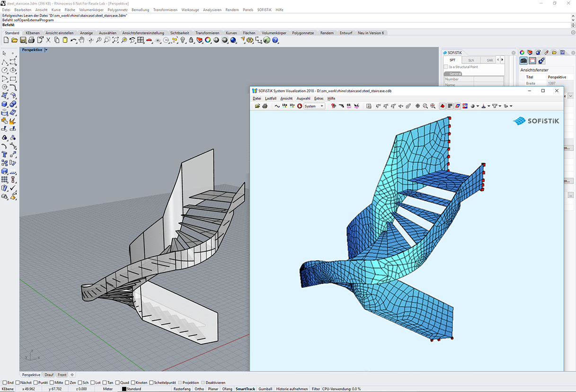Image resolution: width=576 pixels, height=392 pixels.
Task: Open the SOFiSTiK menu in Rhino menu bar
Action: pos(264,9)
